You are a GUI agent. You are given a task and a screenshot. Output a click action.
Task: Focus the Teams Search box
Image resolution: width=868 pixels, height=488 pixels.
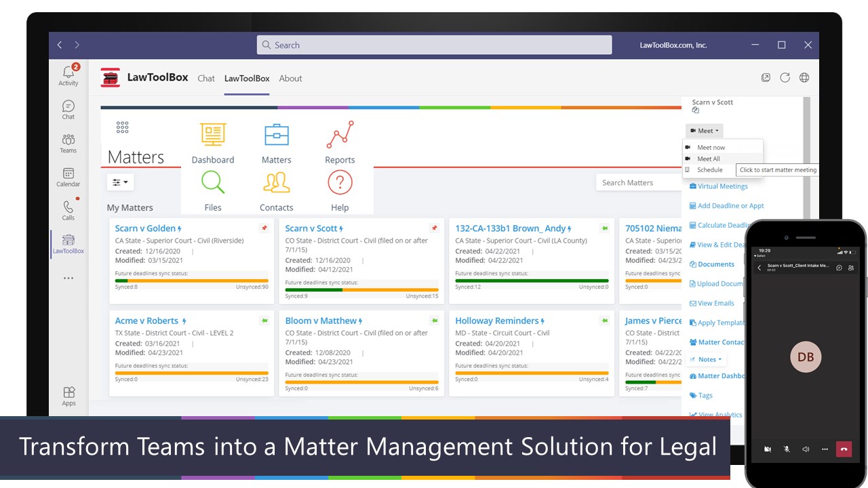[x=434, y=45]
